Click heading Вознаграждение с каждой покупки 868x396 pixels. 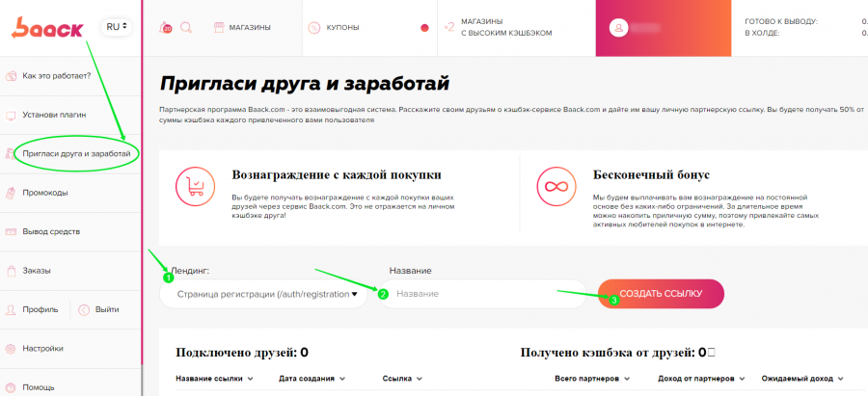337,175
